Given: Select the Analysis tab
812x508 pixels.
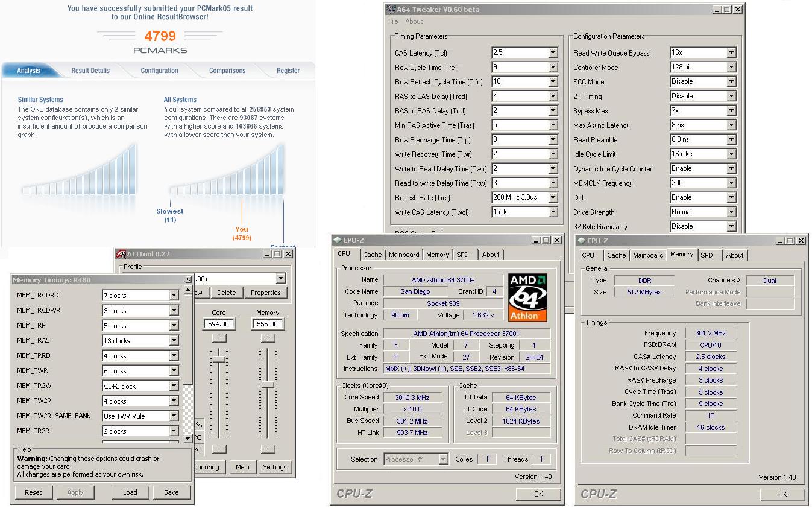Looking at the screenshot, I should 28,71.
